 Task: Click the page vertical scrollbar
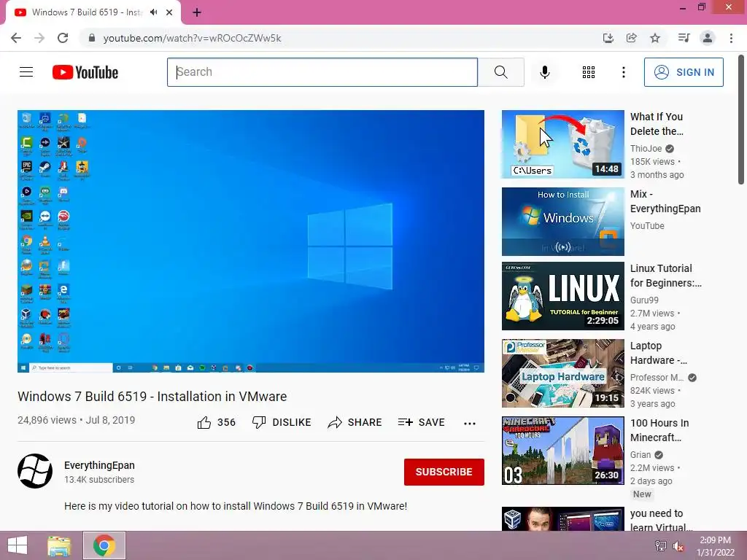point(741,119)
